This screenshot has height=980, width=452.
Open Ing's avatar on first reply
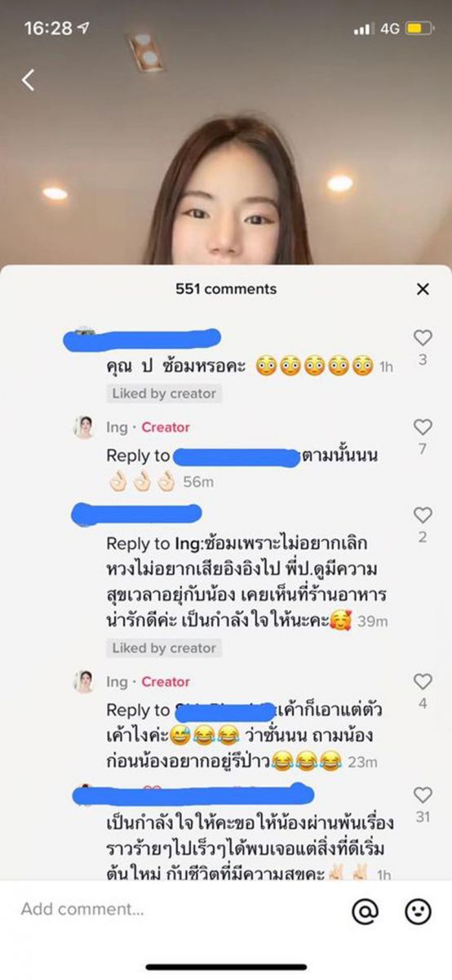pos(84,427)
